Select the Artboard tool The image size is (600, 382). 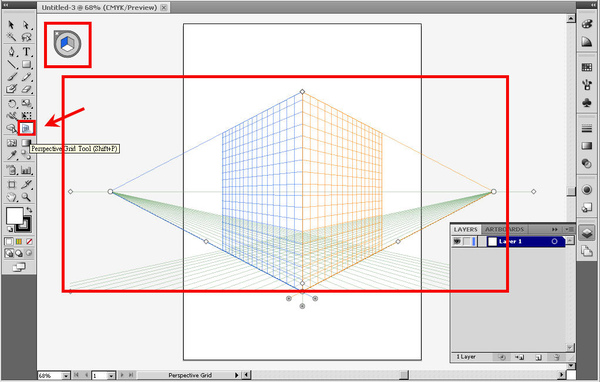coord(11,184)
